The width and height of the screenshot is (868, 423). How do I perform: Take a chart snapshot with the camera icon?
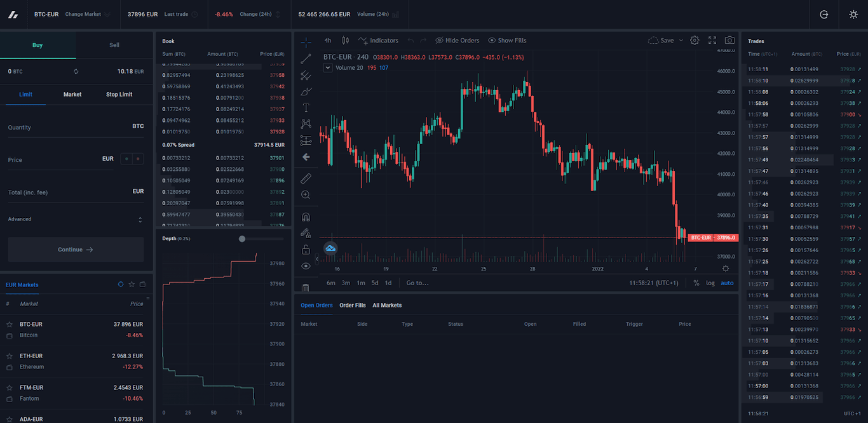pos(728,40)
